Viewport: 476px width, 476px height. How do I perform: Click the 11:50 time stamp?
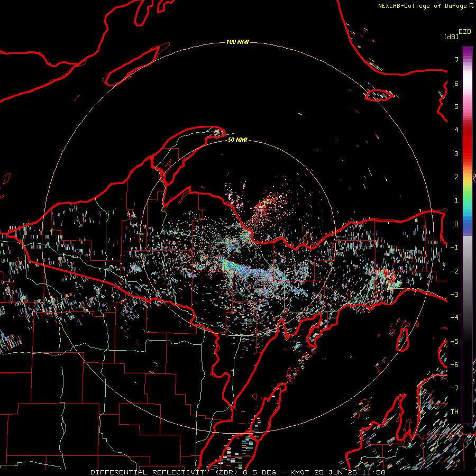coord(373,472)
